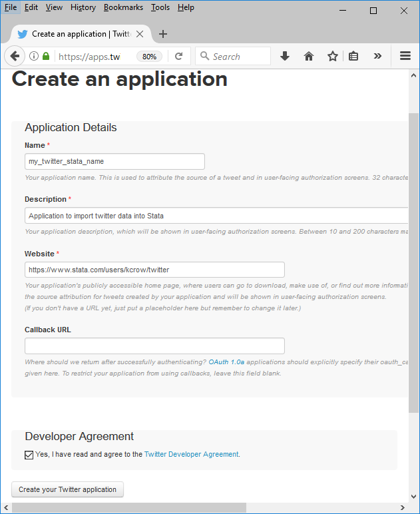420x514 pixels.
Task: Open the Bookmarks menu
Action: click(123, 7)
